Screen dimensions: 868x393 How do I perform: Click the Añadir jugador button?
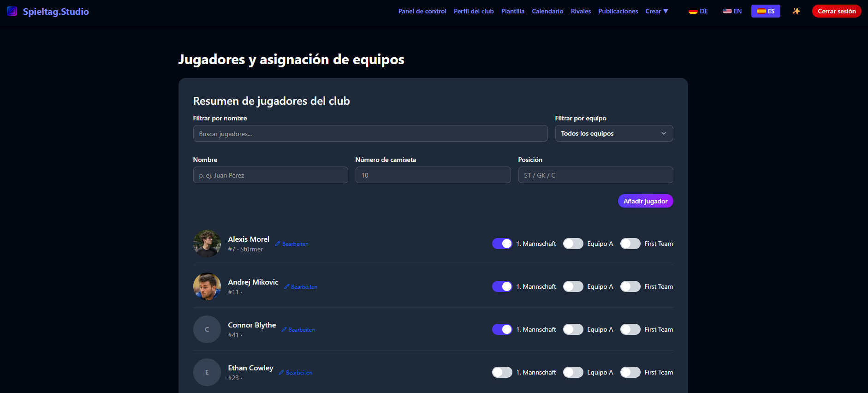click(645, 201)
